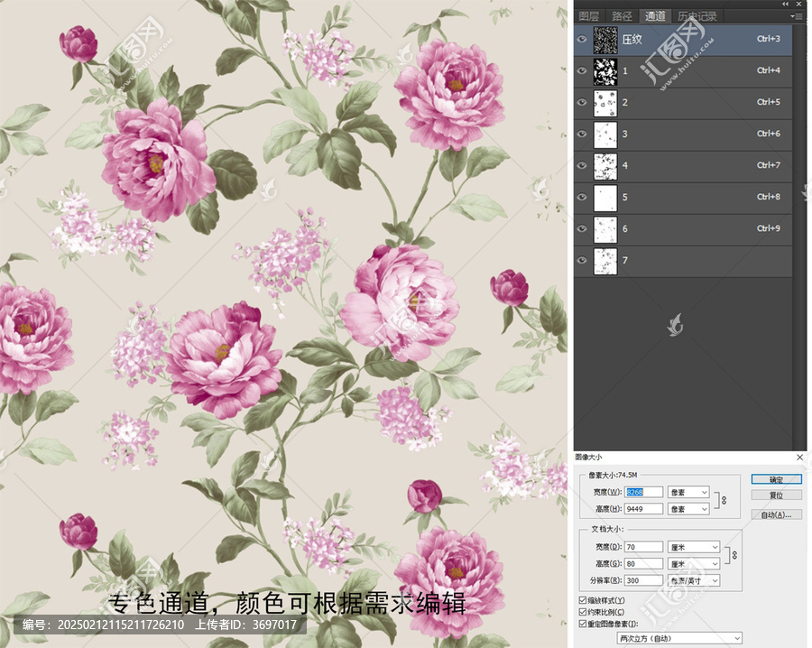This screenshot has height=648, width=812.
Task: Hide the 压纹 channel
Action: tap(582, 39)
